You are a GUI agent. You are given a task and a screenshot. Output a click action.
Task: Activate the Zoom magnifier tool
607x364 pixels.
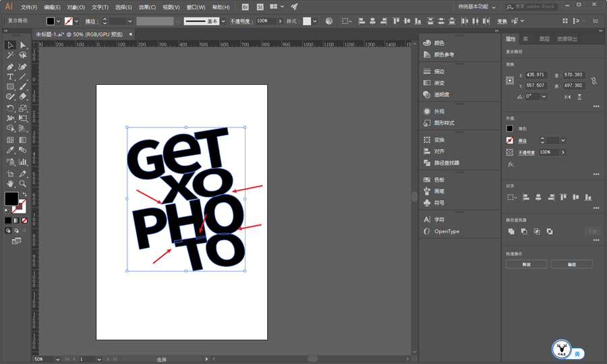point(23,183)
